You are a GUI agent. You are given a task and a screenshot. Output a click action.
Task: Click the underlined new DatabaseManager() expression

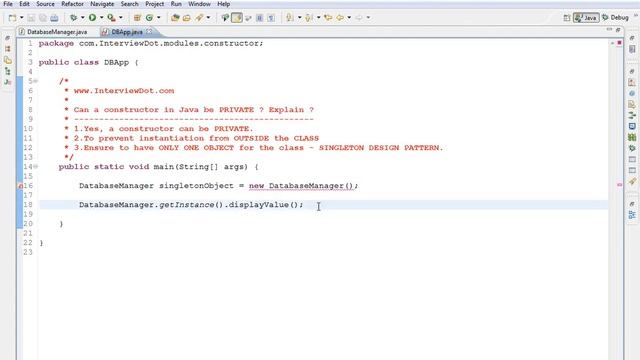[x=301, y=186]
